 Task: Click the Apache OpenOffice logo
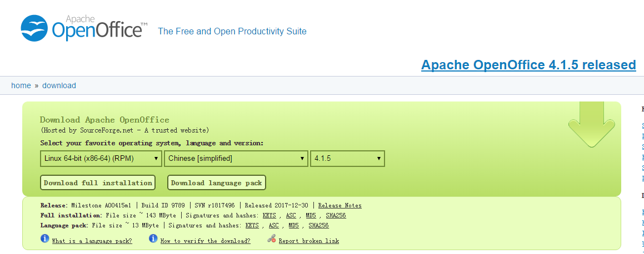coord(84,28)
